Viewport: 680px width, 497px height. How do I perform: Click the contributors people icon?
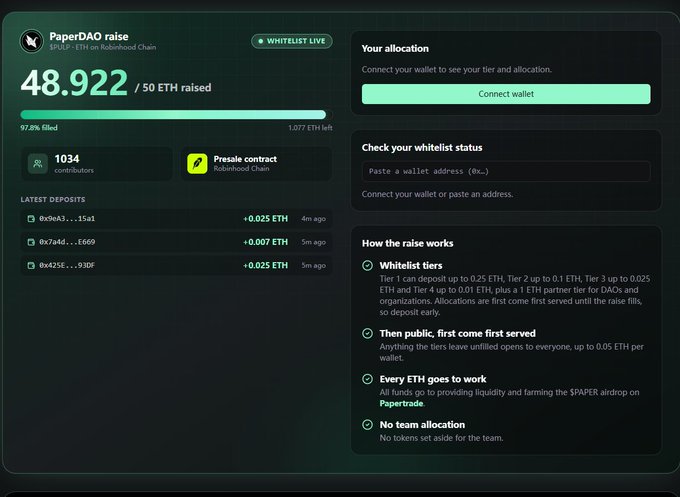(x=38, y=163)
